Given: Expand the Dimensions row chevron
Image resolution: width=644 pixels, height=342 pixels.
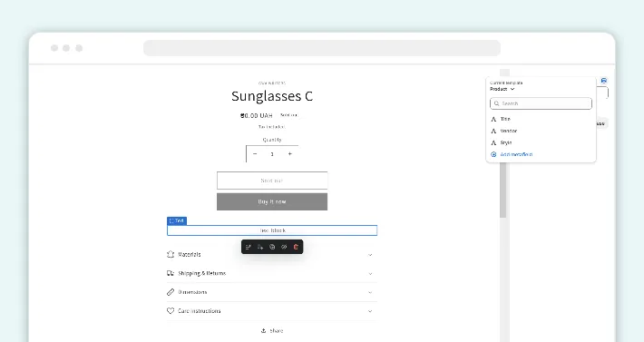Looking at the screenshot, I should pos(370,293).
